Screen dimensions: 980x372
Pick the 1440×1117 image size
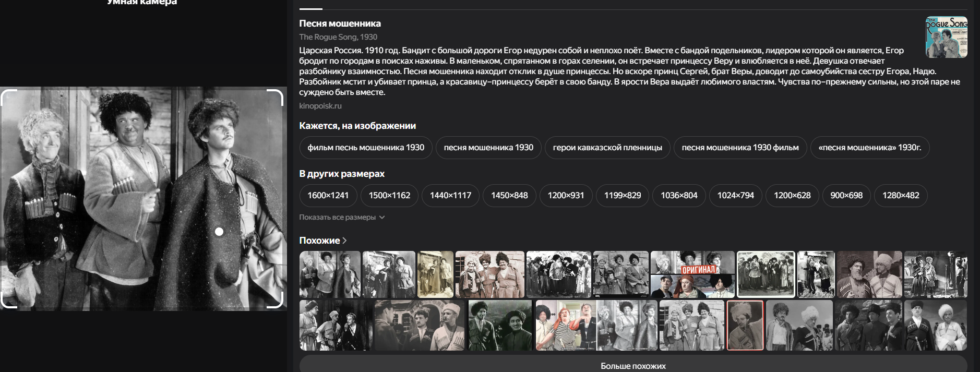450,196
